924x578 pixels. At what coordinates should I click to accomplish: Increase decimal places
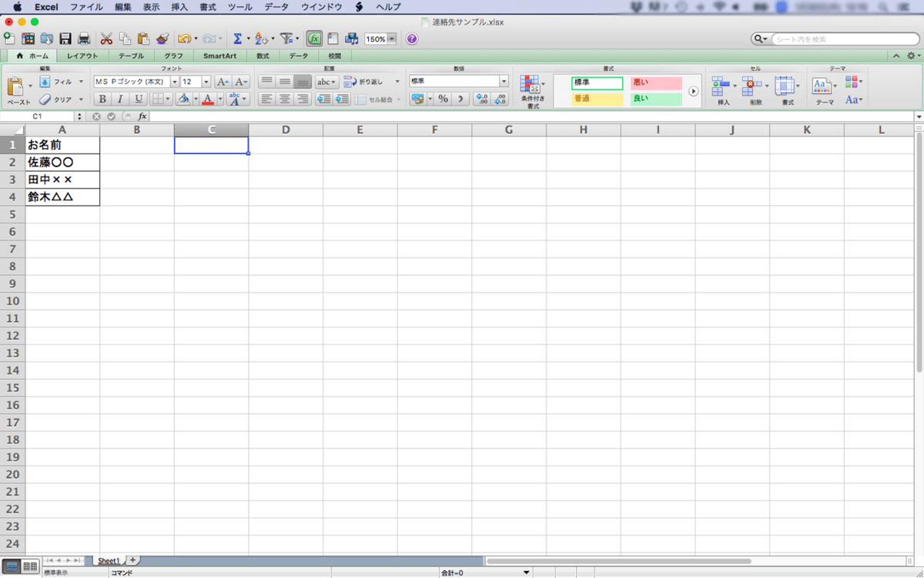click(x=482, y=99)
